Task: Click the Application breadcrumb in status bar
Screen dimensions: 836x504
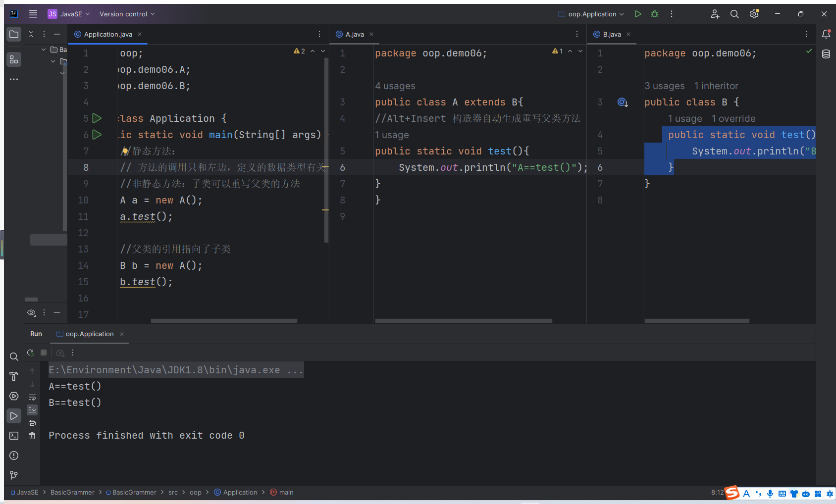Action: click(x=240, y=492)
